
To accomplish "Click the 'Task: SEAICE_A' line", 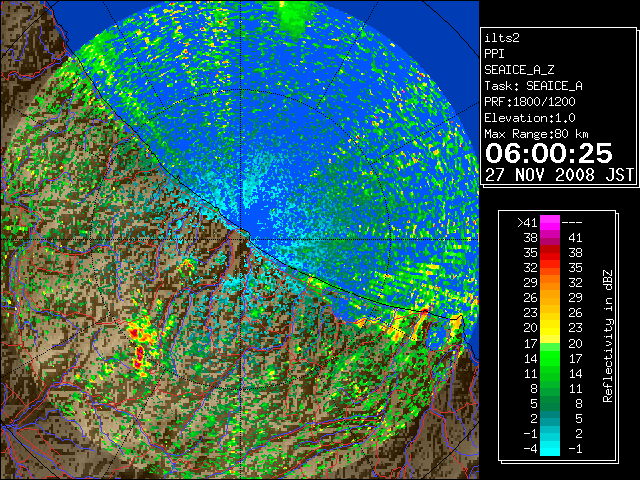I will pos(533,86).
